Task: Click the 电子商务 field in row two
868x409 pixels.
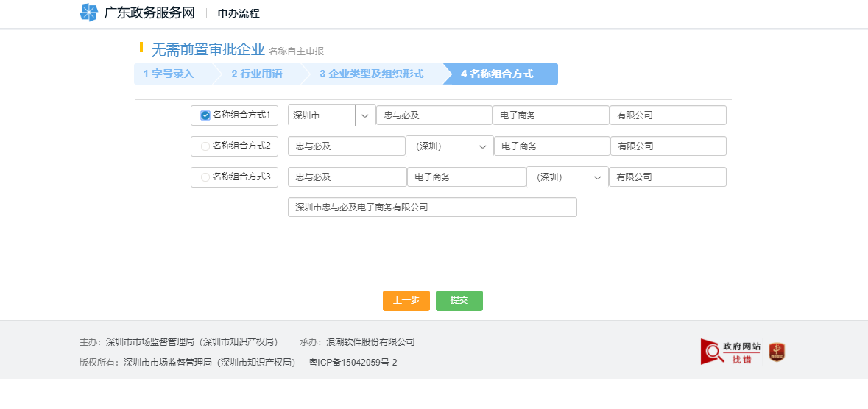Action: coord(551,146)
